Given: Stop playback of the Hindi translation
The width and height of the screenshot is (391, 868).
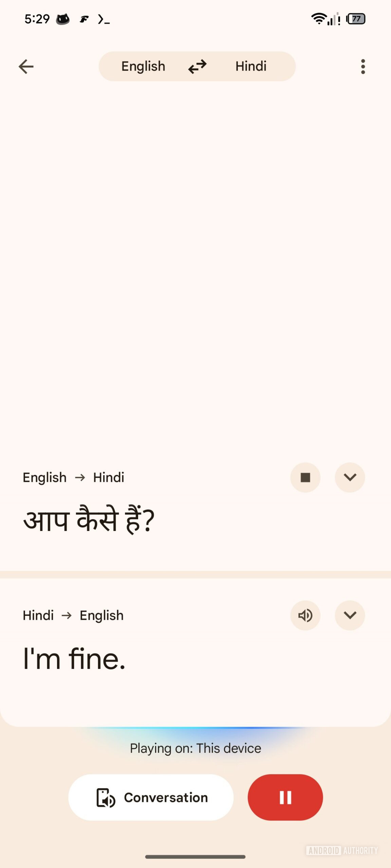Looking at the screenshot, I should point(305,477).
